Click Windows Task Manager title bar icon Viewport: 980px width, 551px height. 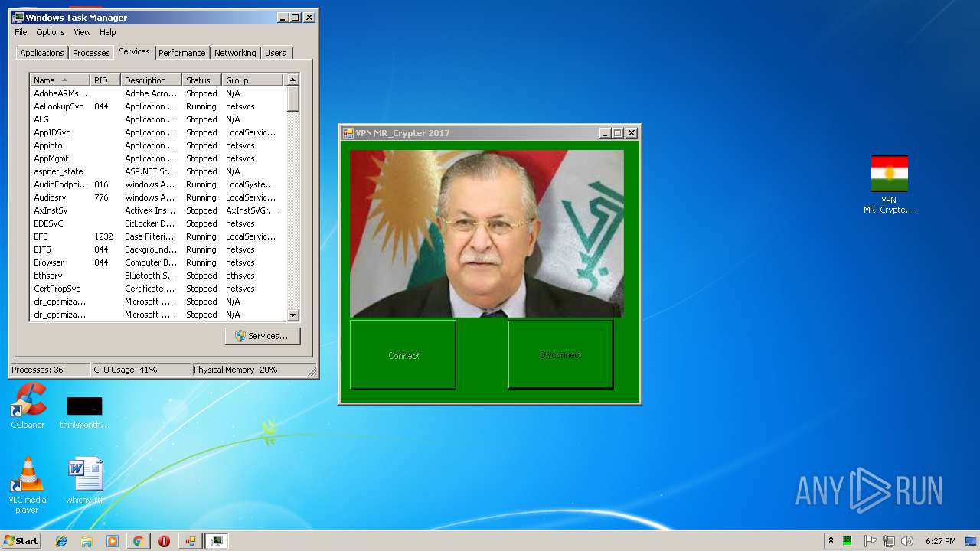(18, 17)
